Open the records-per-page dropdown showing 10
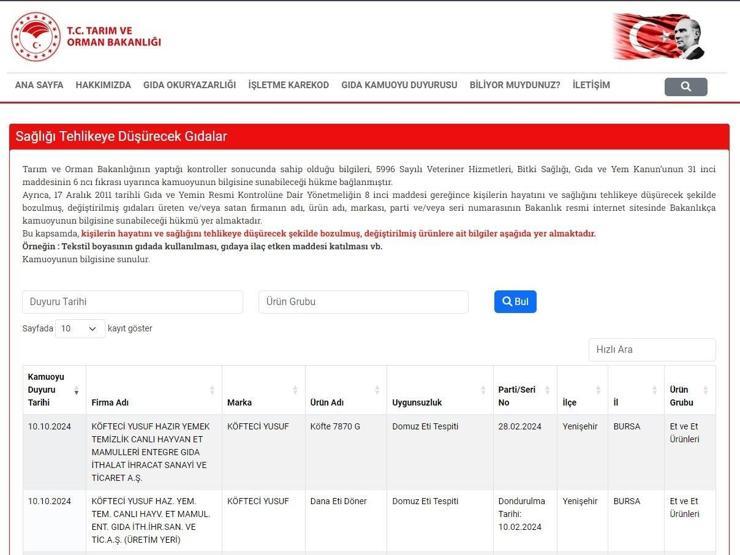The image size is (740, 555). 80,328
